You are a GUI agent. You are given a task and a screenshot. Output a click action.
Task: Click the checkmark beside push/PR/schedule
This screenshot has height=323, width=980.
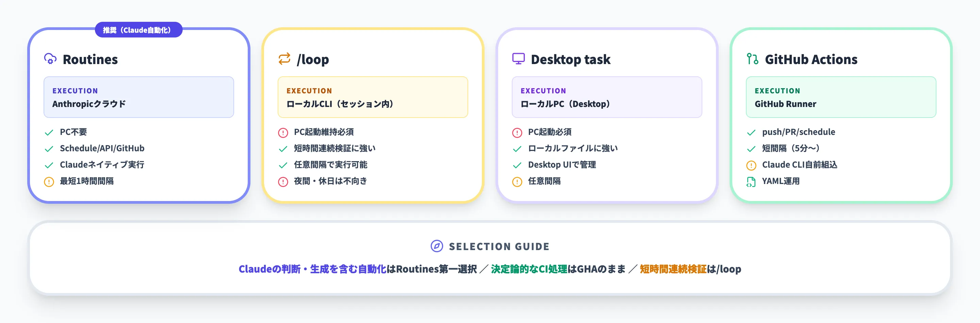click(751, 133)
